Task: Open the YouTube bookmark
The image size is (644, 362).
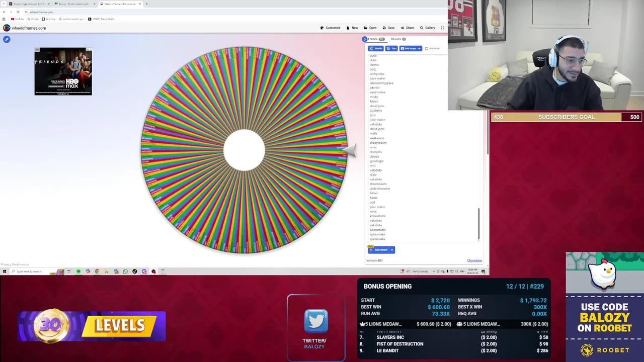Action: pos(18,19)
